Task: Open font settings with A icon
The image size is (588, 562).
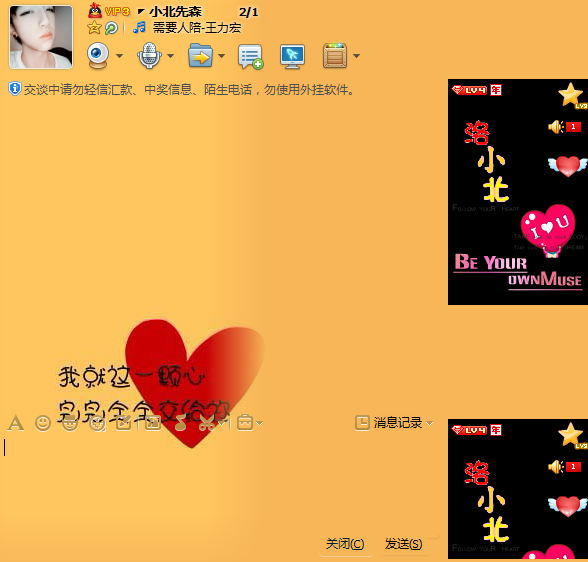Action: coord(16,423)
